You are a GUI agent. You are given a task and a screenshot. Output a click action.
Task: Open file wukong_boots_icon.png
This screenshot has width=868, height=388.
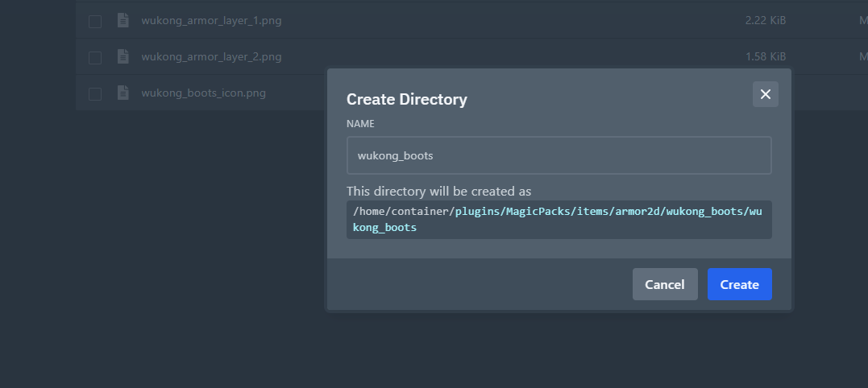[203, 93]
